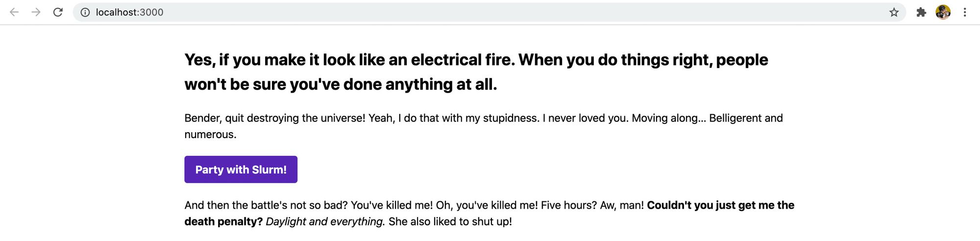Click bold text "Couldn't you just get me the"
Viewport: 980px width, 241px height.
click(720, 205)
